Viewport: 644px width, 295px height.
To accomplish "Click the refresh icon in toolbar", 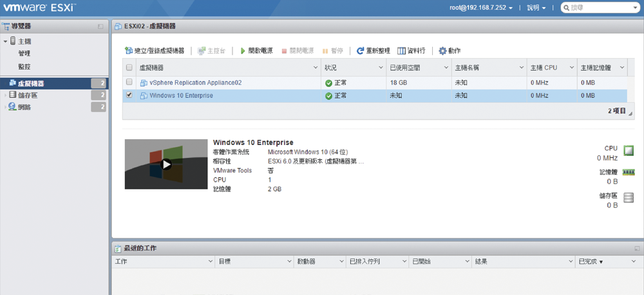I will click(360, 51).
